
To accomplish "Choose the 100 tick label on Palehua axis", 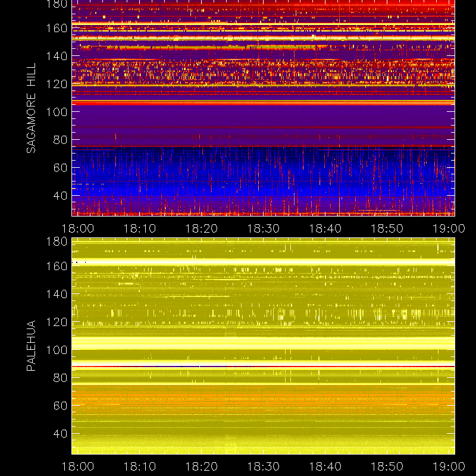I will click(x=57, y=350).
